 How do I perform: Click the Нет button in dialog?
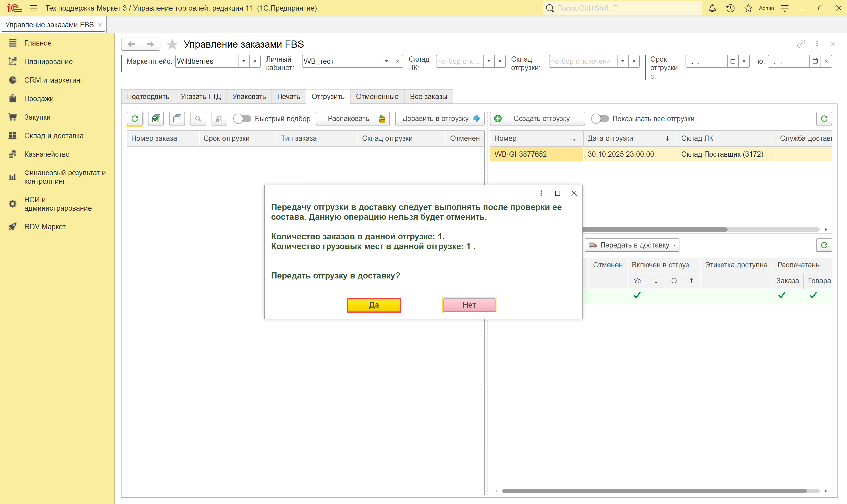(469, 305)
